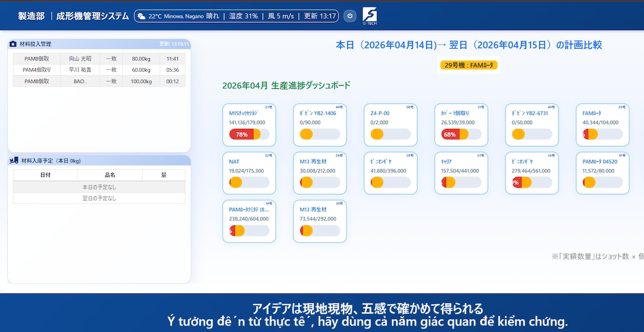644x332 pixels.
Task: Open the NAT card title
Action: [x=234, y=162]
